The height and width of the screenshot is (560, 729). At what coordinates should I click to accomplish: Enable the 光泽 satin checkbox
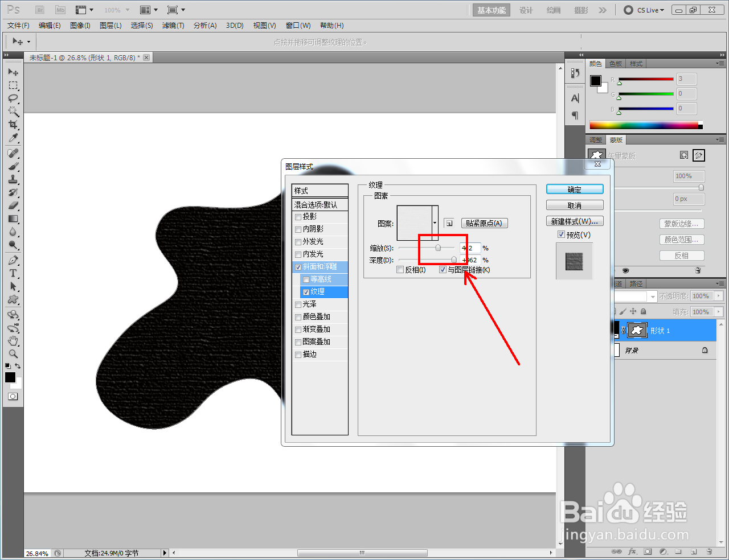pyautogui.click(x=298, y=304)
